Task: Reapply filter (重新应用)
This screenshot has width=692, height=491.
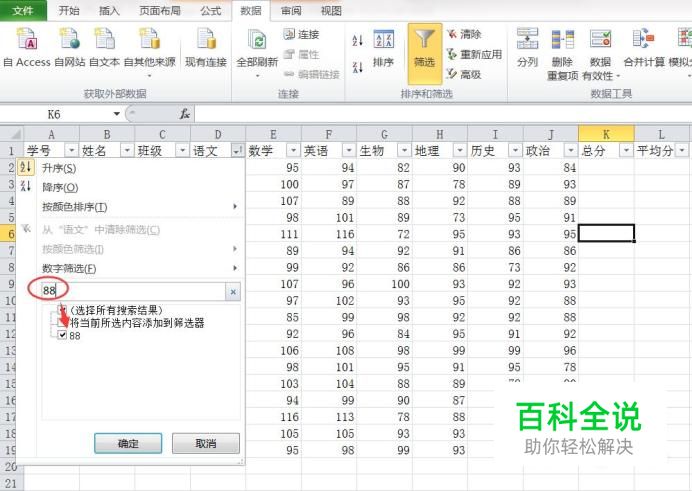Action: [474, 54]
